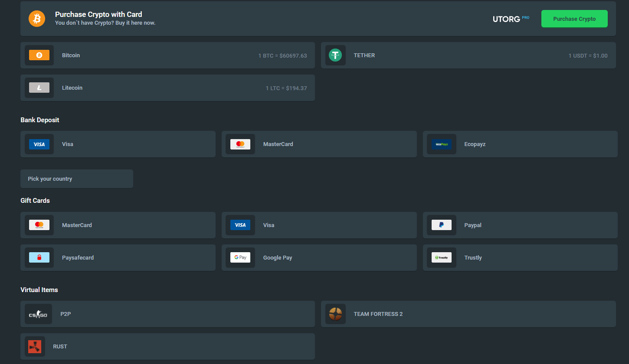Select Paypal gift card label
The width and height of the screenshot is (629, 364).
(x=473, y=225)
